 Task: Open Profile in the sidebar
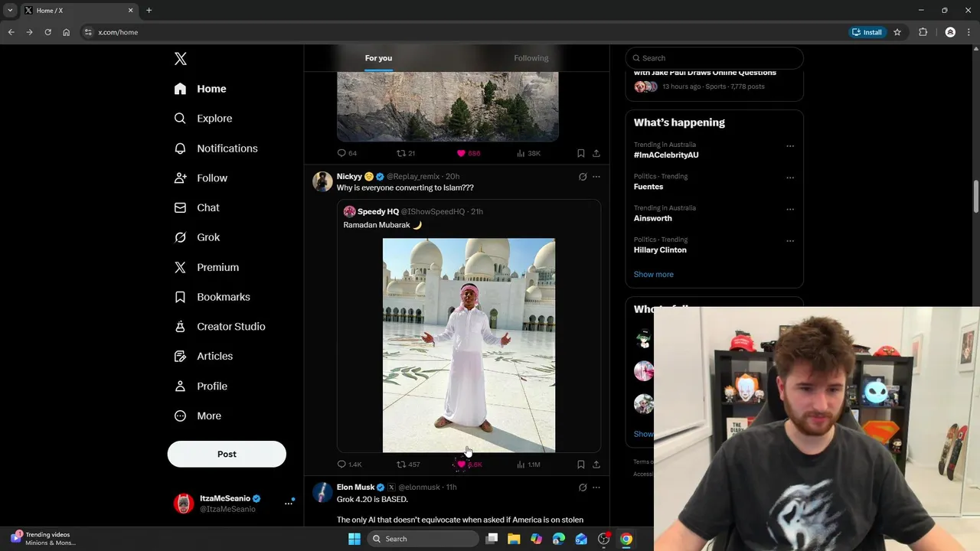coord(201,386)
